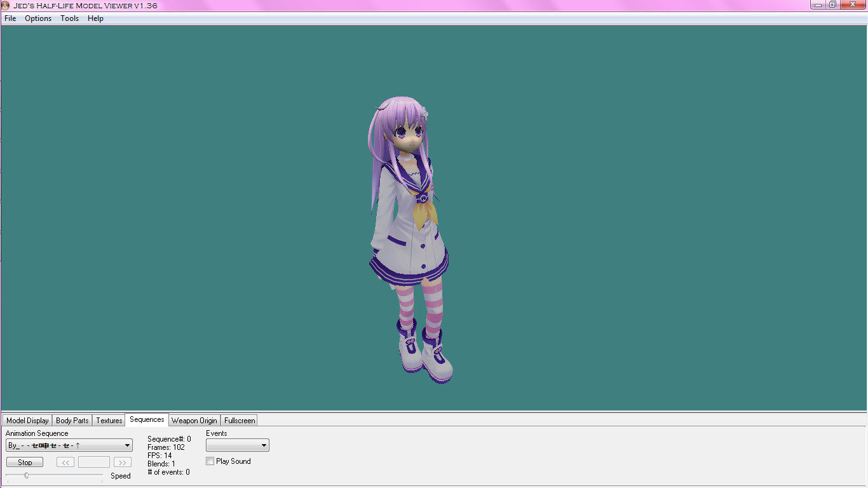The image size is (868, 488).
Task: Enable the Play Sound checkbox
Action: coord(210,461)
